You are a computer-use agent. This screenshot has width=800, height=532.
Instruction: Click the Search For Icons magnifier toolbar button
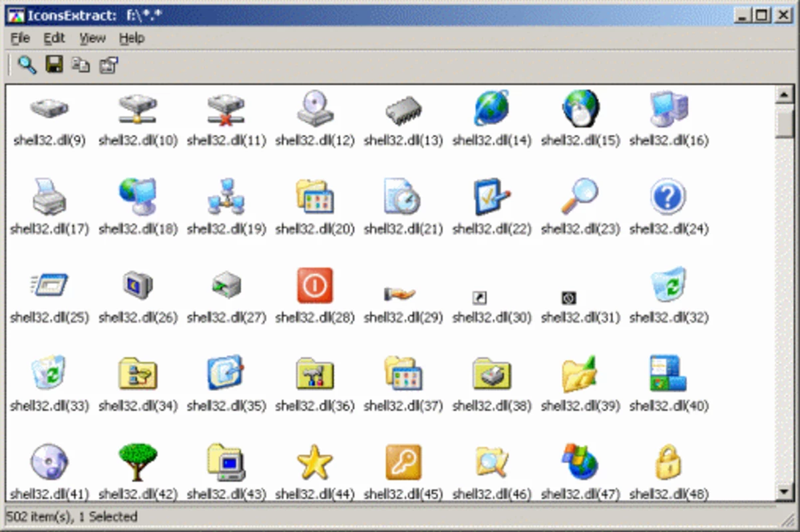coord(27,65)
